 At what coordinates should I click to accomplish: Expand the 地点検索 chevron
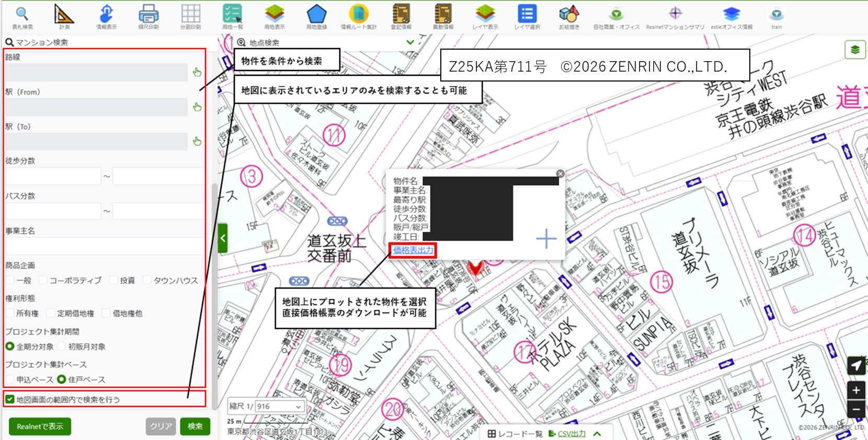[x=410, y=42]
